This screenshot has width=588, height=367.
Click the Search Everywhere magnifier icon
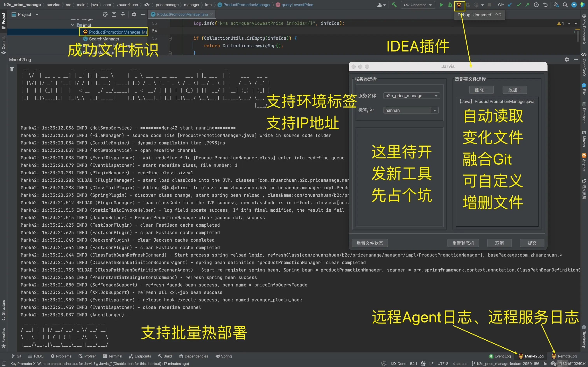point(565,5)
